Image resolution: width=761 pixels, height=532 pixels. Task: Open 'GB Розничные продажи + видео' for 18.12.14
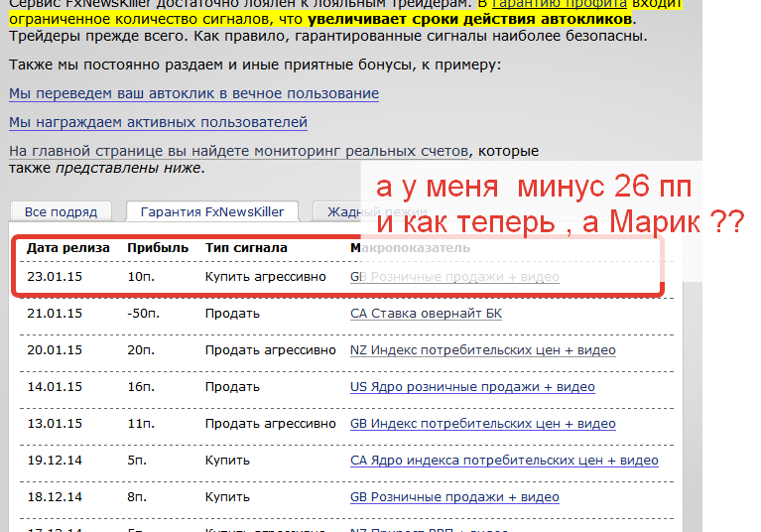pyautogui.click(x=454, y=497)
